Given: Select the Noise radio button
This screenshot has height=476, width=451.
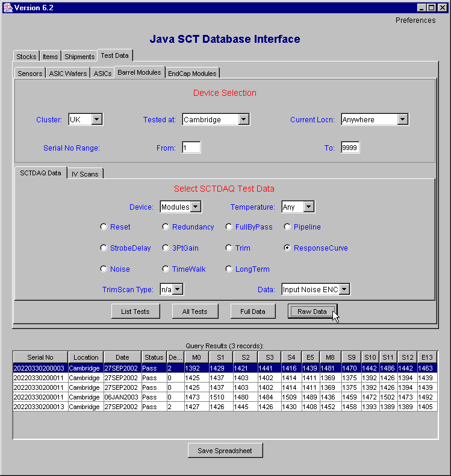Looking at the screenshot, I should [104, 269].
